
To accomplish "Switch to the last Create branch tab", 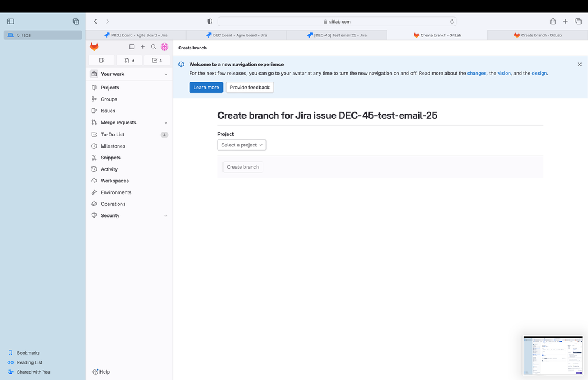I will tap(538, 35).
